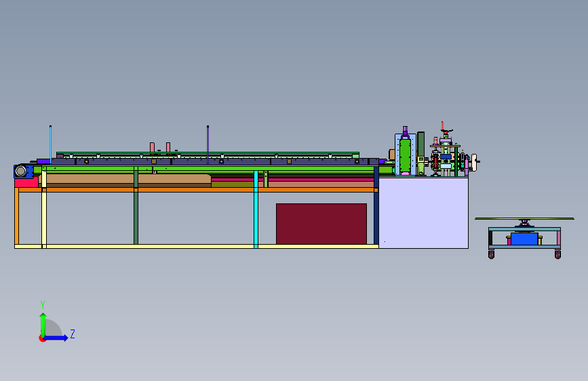The image size is (588, 381).
Task: Select the flat round tabletop above the cart
Action: 524,218
